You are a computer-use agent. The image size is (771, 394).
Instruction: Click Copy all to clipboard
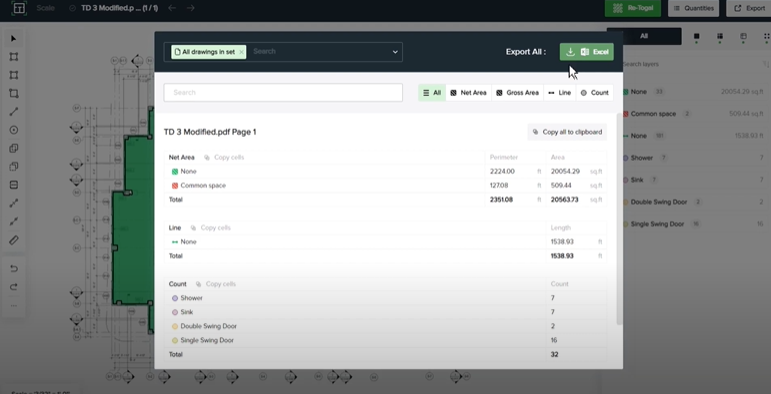click(x=567, y=132)
